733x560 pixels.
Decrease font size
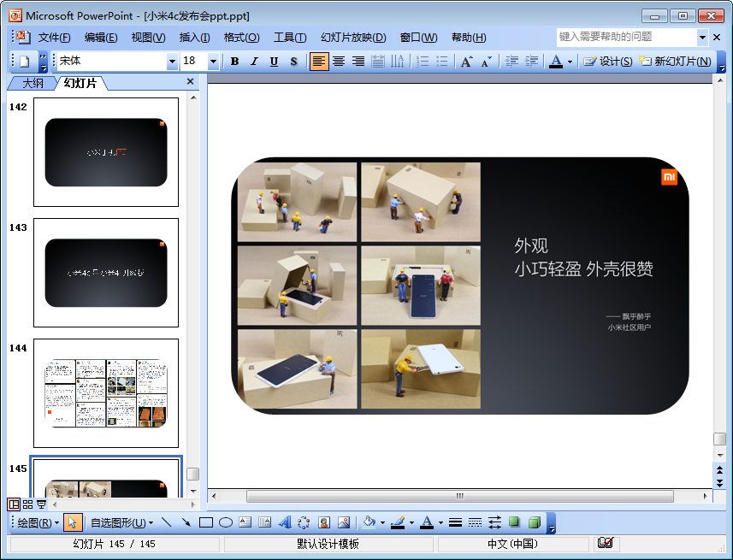[486, 62]
